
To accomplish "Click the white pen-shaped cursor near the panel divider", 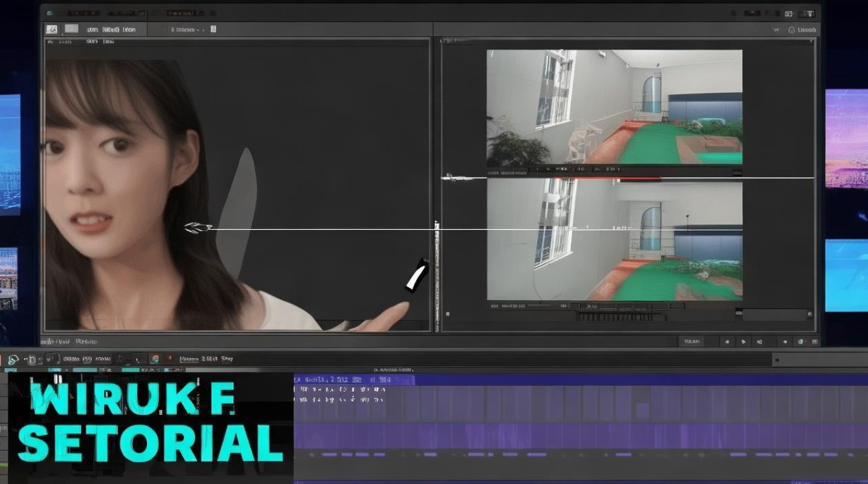I will click(417, 274).
